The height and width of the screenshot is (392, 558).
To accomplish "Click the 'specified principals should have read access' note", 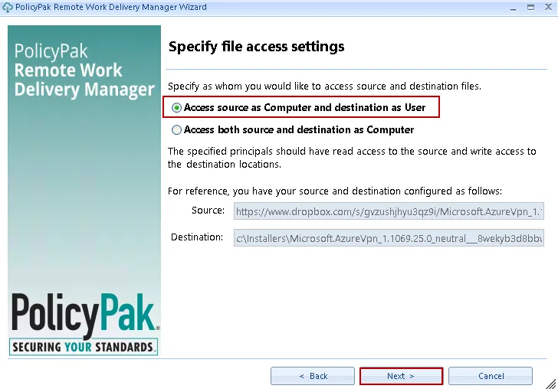I will [352, 158].
